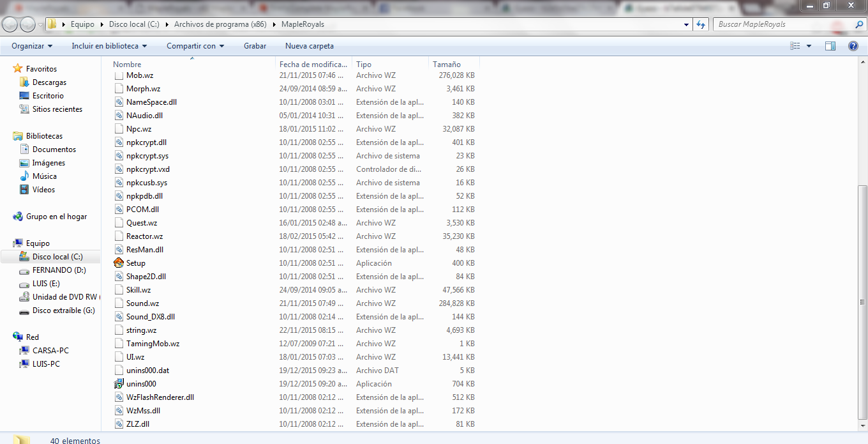Open Unidad de DVD RW drive

tap(64, 297)
